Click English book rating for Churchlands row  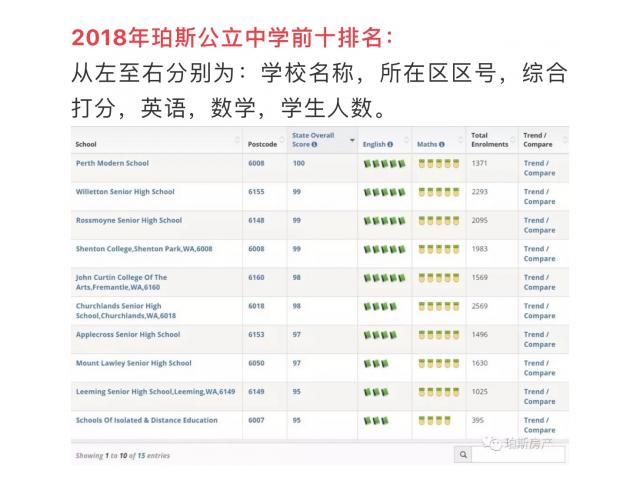click(380, 307)
